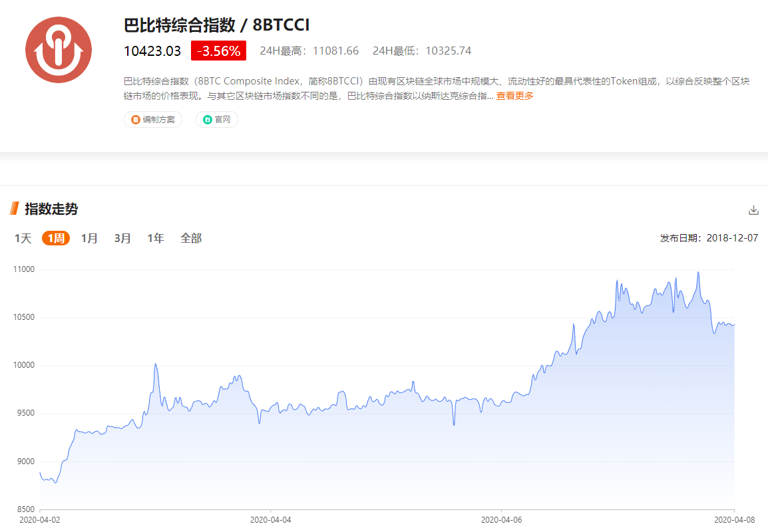This screenshot has height=532, width=768.
Task: Click the 8BTCCI red logo icon
Action: click(x=59, y=50)
